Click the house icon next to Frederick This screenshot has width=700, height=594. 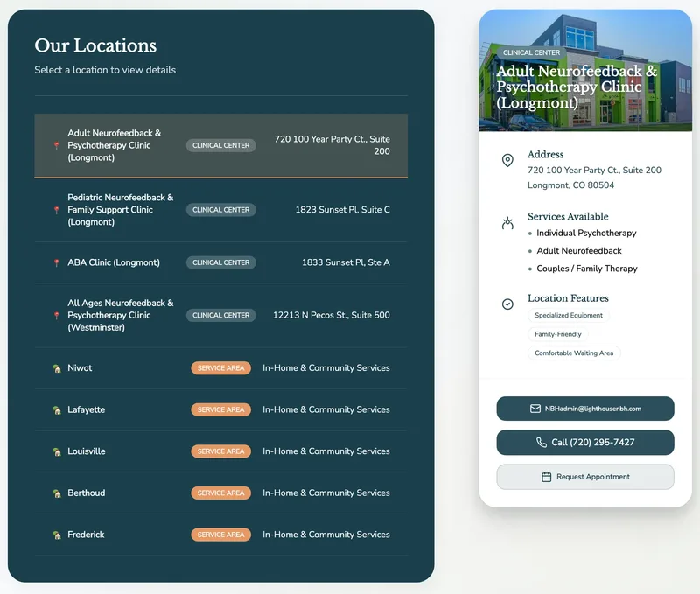pos(57,535)
